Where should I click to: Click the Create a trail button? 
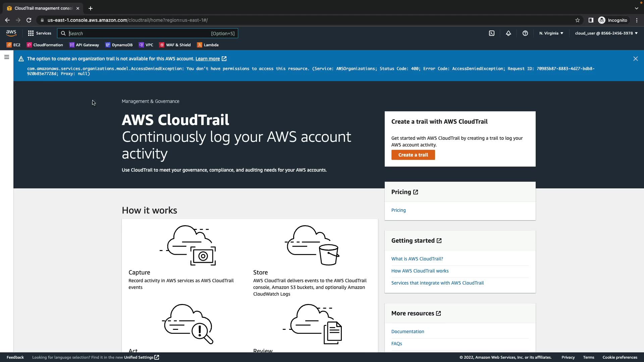413,155
